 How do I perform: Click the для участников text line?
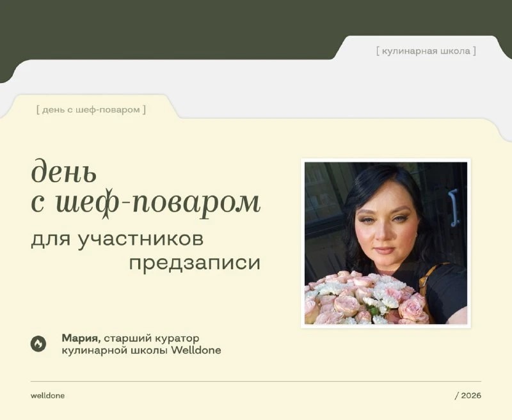click(117, 239)
